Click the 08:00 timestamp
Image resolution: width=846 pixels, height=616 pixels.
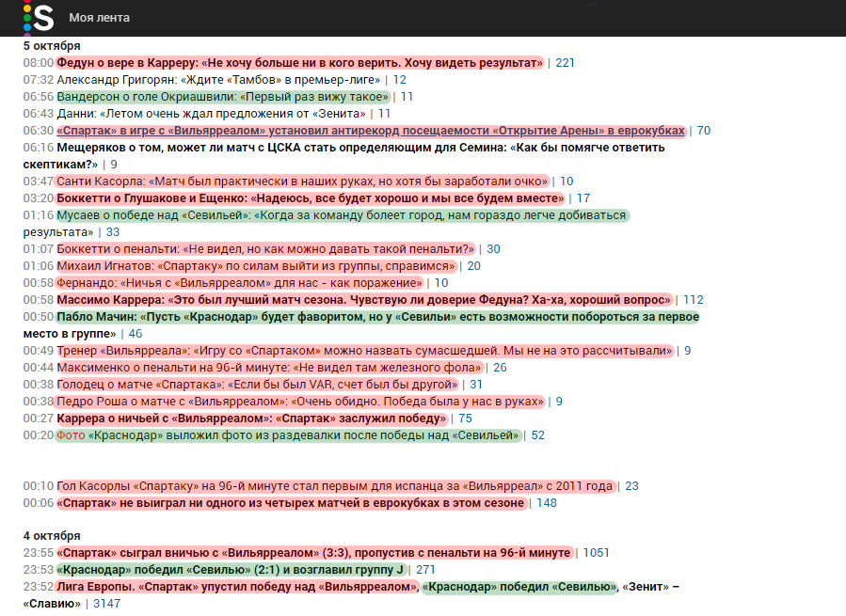pyautogui.click(x=39, y=63)
